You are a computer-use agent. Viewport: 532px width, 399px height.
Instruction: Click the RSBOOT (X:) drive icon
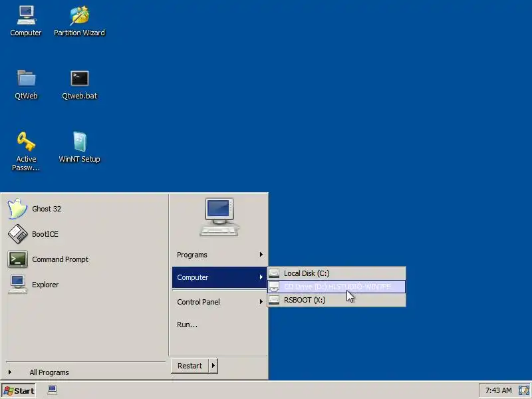coord(274,300)
